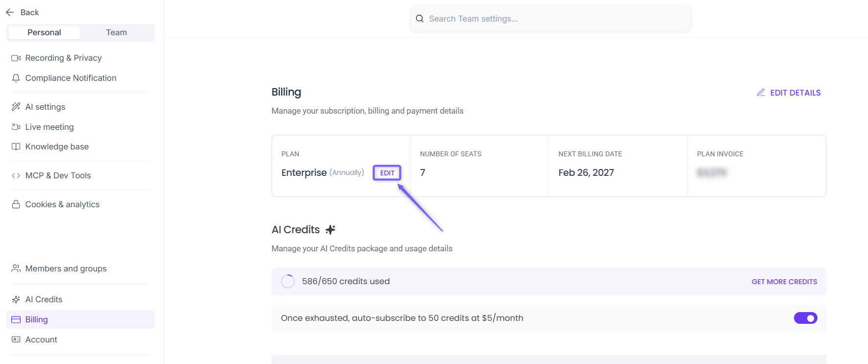Click the Members and groups people icon
This screenshot has width=868, height=364.
(16, 268)
